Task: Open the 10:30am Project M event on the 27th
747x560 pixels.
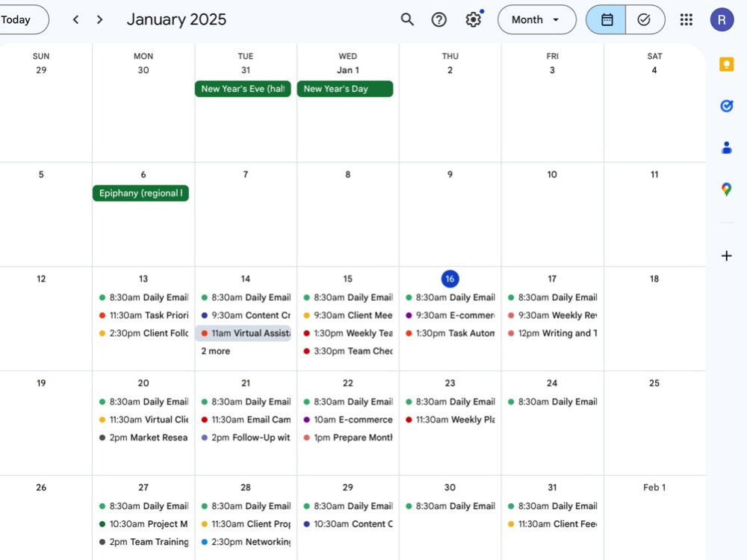Action: point(144,524)
